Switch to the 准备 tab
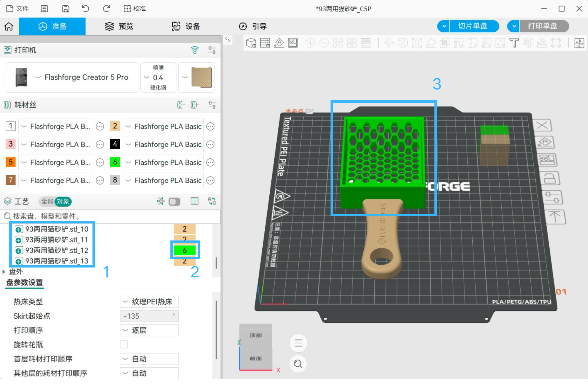Screen dimensions: 588x392 pos(52,26)
